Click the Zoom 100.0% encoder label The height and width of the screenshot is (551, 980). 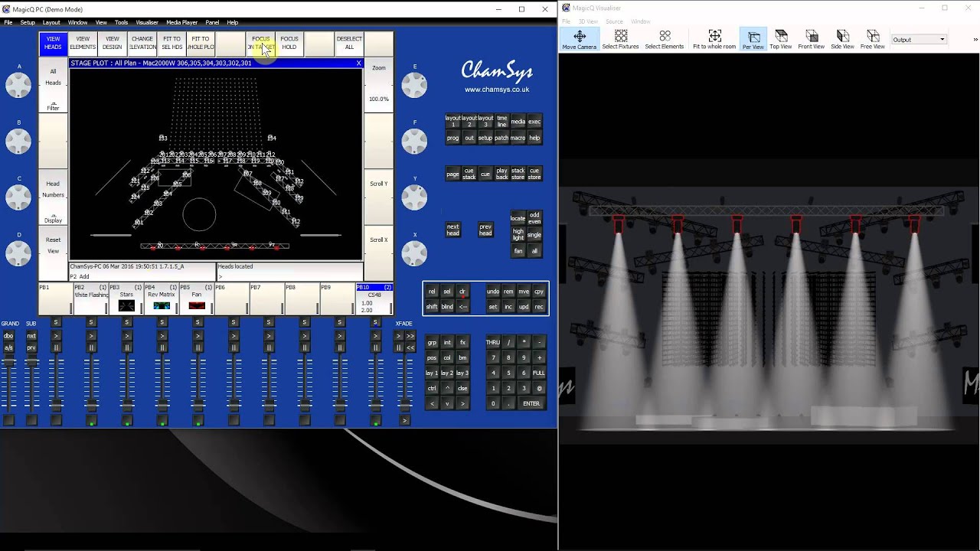click(x=379, y=84)
